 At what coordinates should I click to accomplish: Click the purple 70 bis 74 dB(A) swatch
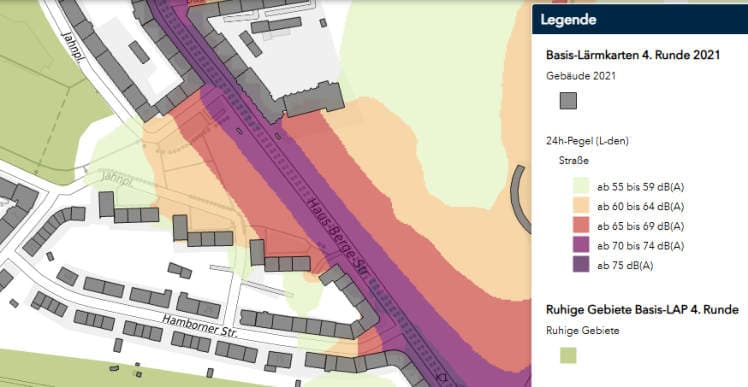pyautogui.click(x=581, y=245)
